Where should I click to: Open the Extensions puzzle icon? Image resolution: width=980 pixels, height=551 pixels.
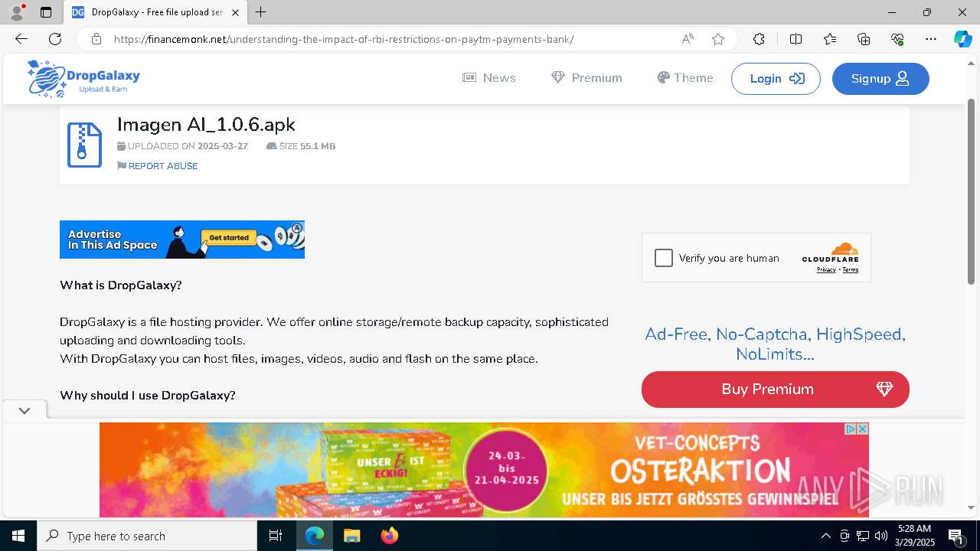[759, 39]
